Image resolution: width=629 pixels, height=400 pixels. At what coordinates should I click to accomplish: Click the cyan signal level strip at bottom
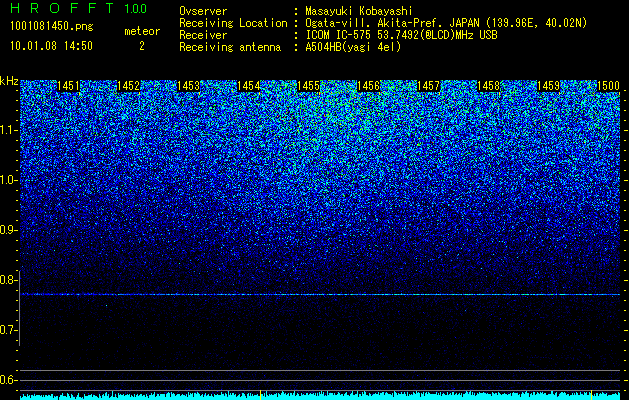320,396
